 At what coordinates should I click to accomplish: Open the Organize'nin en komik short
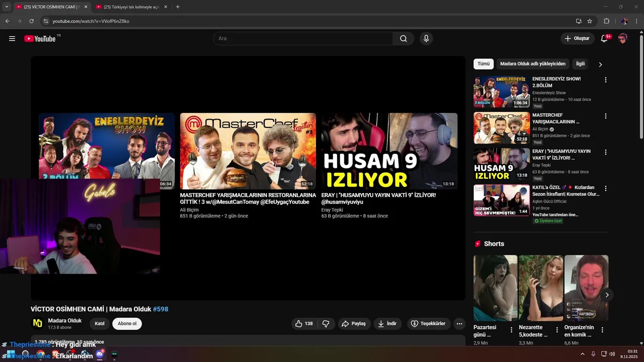[x=586, y=288]
